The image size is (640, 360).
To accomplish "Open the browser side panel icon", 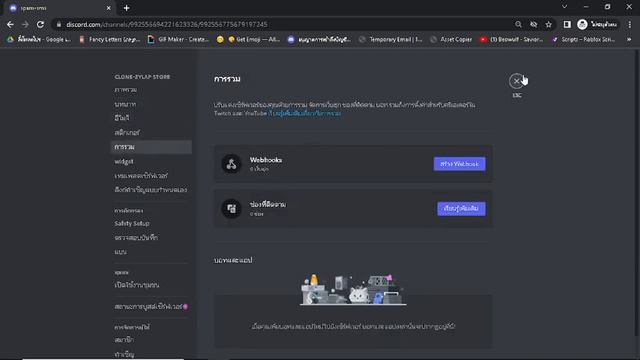I will 567,24.
